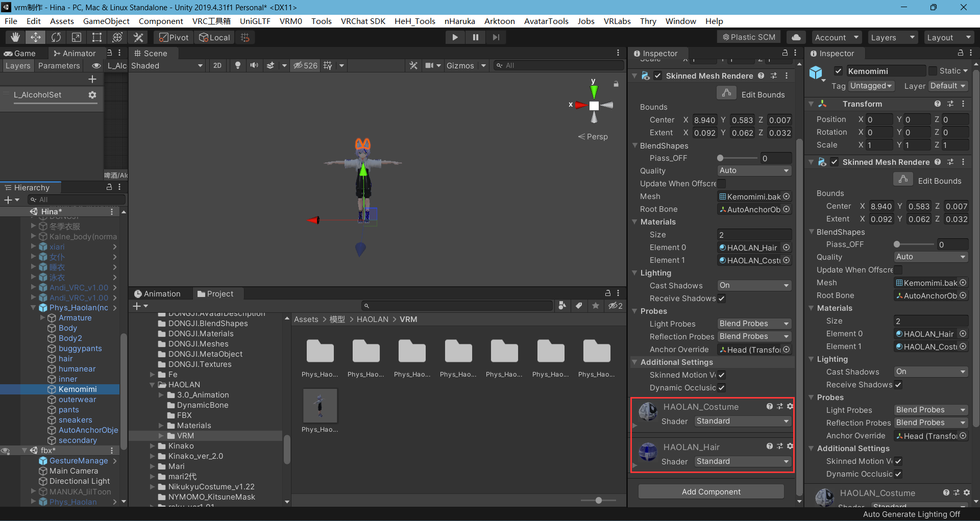The height and width of the screenshot is (521, 980).
Task: Toggle Dynamic Occlusion in left inspector
Action: click(722, 388)
